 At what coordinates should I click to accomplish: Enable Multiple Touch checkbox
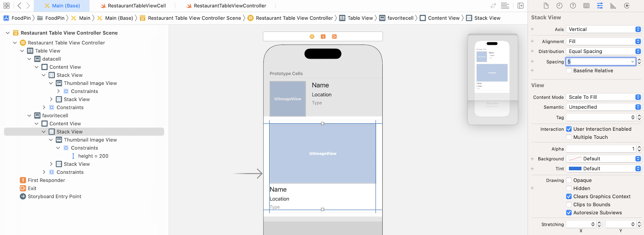(x=569, y=137)
